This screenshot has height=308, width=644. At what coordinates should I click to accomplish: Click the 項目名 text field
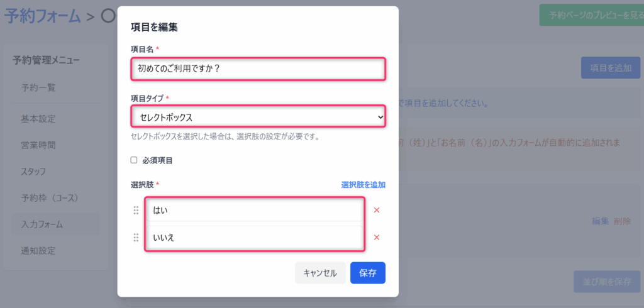258,69
